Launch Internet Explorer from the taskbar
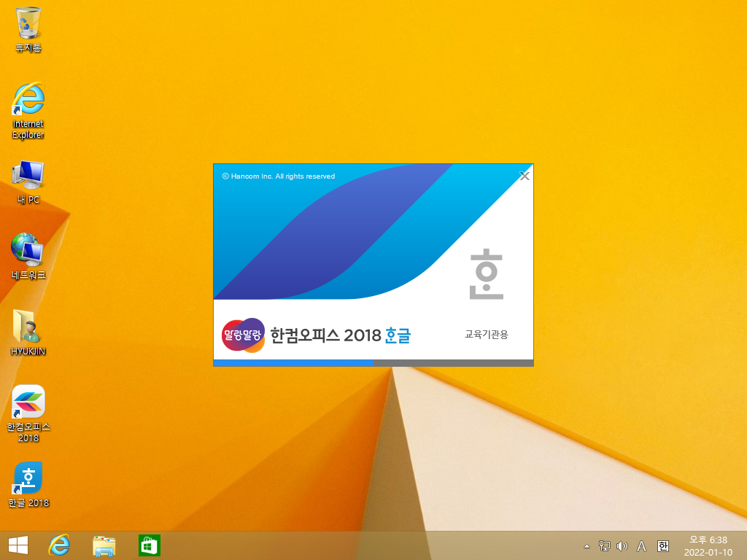This screenshot has height=560, width=747. (x=59, y=545)
